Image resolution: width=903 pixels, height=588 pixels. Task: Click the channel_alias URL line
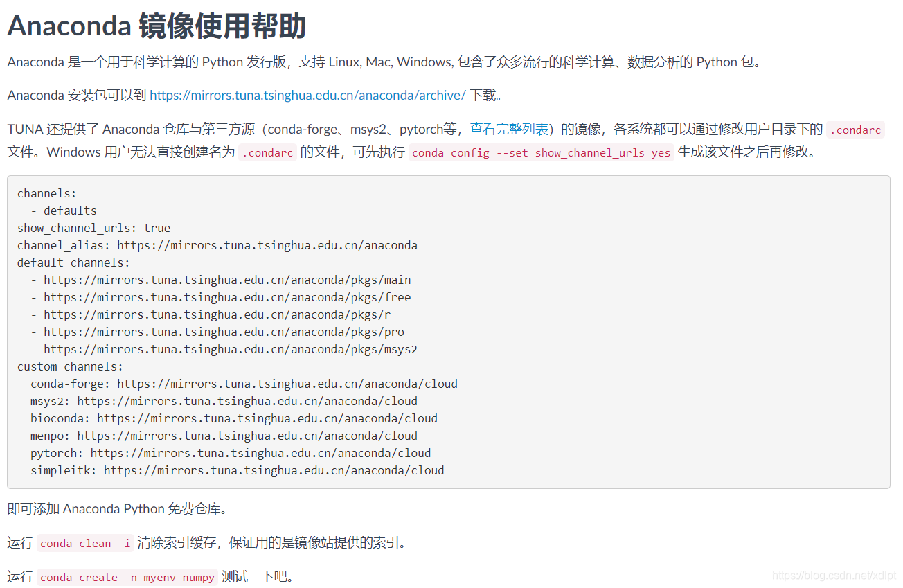[x=217, y=245]
